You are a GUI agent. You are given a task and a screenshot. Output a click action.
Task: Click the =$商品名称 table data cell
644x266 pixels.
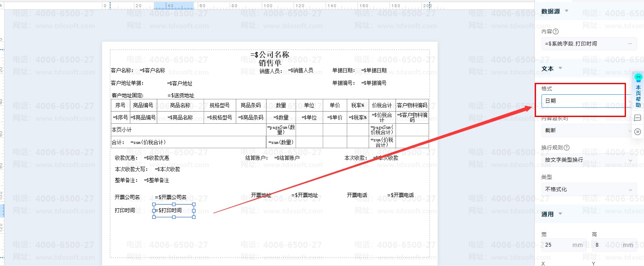tap(180, 117)
